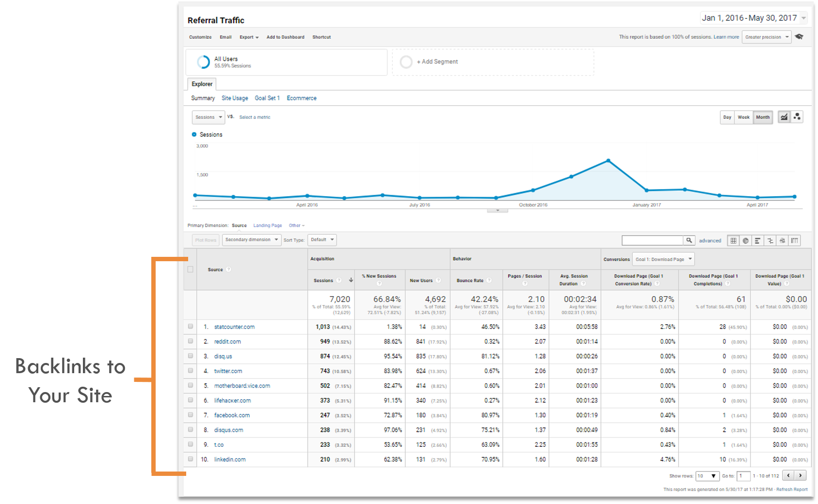Focus the table search input field
Screen dimensions: 818x504
(653, 240)
